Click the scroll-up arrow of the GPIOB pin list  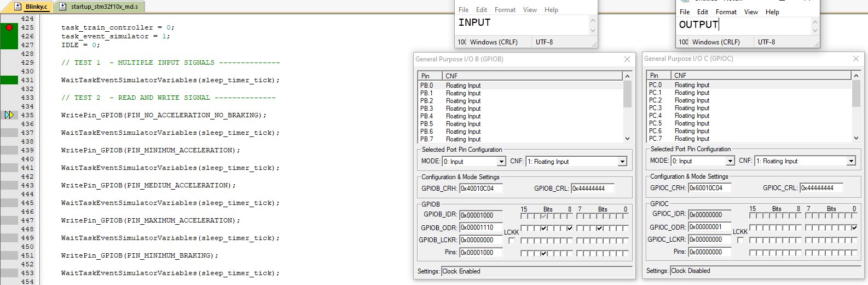(627, 76)
